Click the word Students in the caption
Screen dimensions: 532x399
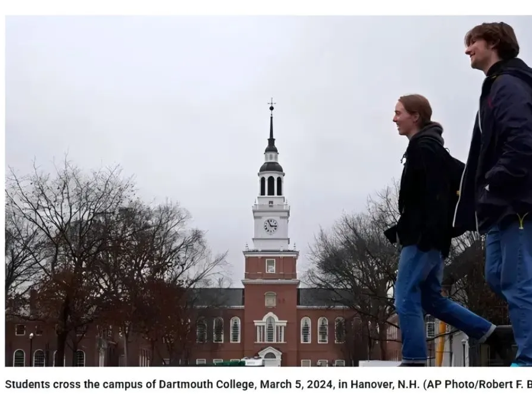(28, 385)
